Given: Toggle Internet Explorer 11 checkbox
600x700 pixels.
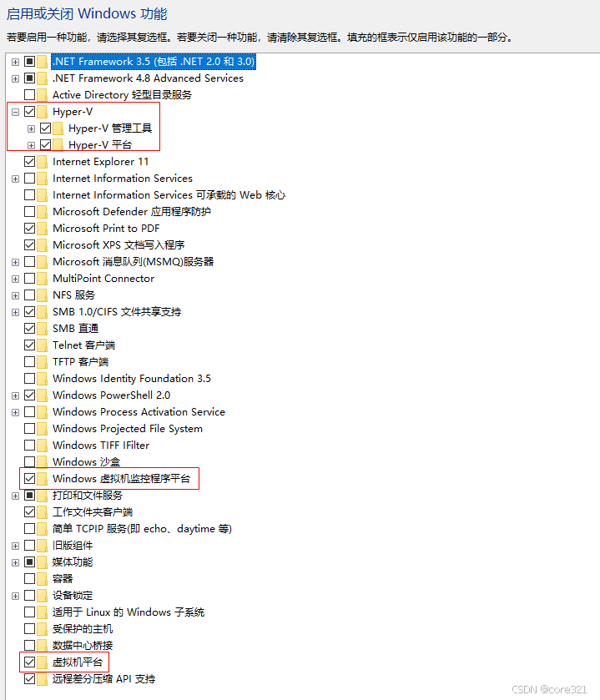Looking at the screenshot, I should 29,162.
